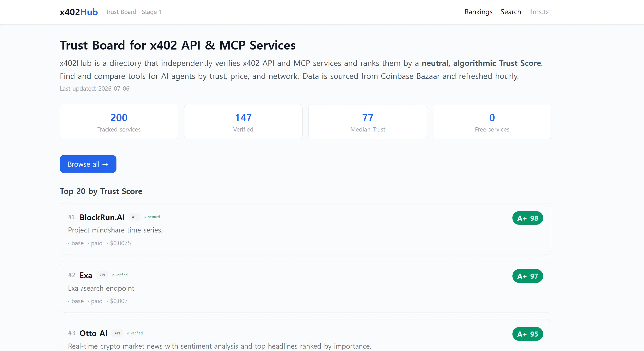
Task: Click the 77 Median Trust card
Action: [x=367, y=122]
